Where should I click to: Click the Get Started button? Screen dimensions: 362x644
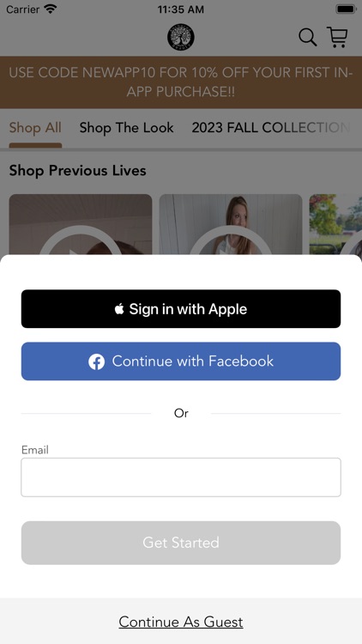coord(181,543)
